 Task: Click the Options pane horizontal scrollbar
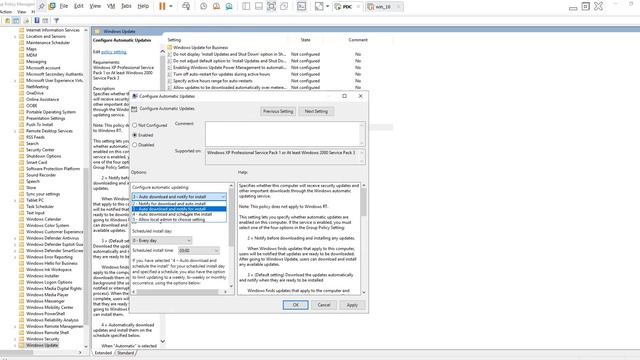(x=180, y=292)
